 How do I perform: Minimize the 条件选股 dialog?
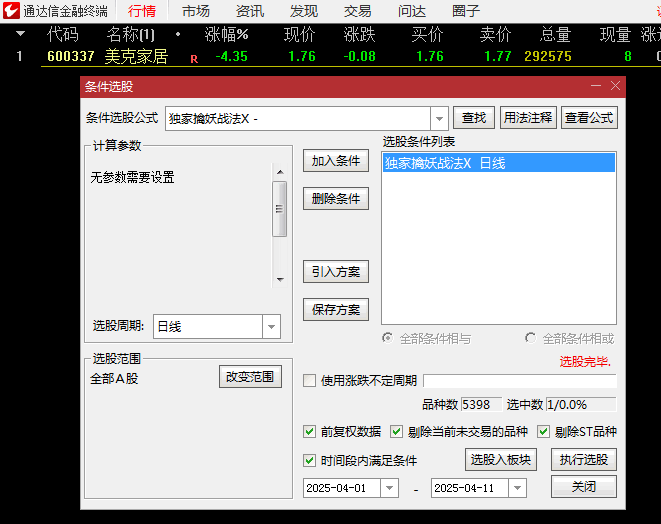(x=596, y=86)
